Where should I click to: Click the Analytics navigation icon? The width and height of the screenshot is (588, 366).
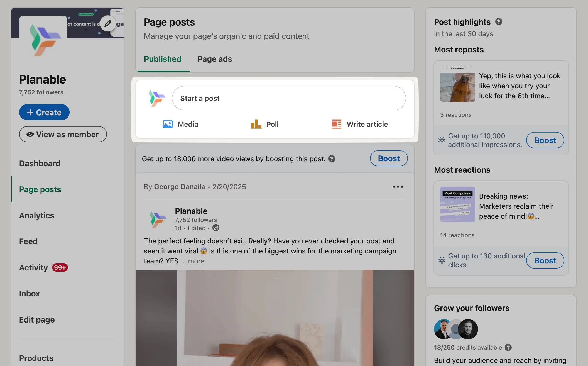pos(36,215)
